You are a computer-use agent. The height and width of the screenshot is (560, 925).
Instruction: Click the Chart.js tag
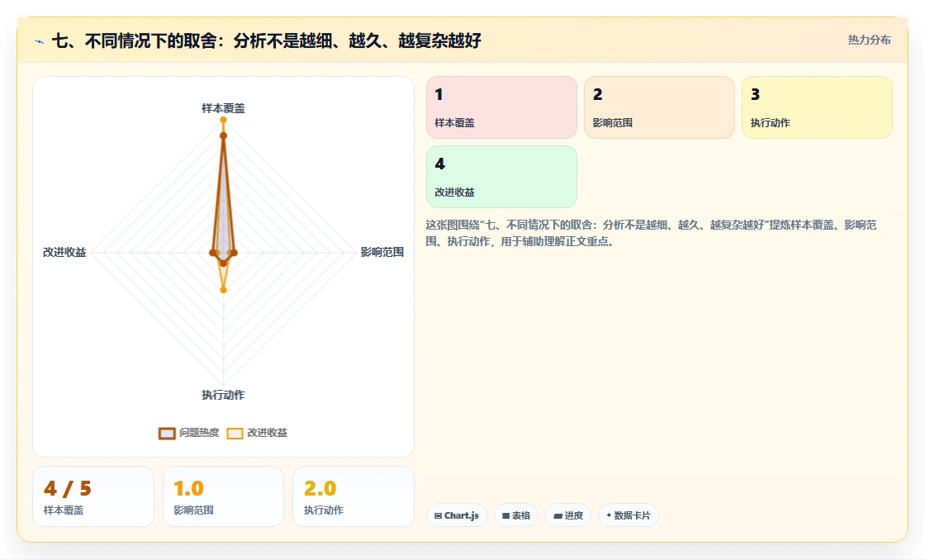click(457, 515)
